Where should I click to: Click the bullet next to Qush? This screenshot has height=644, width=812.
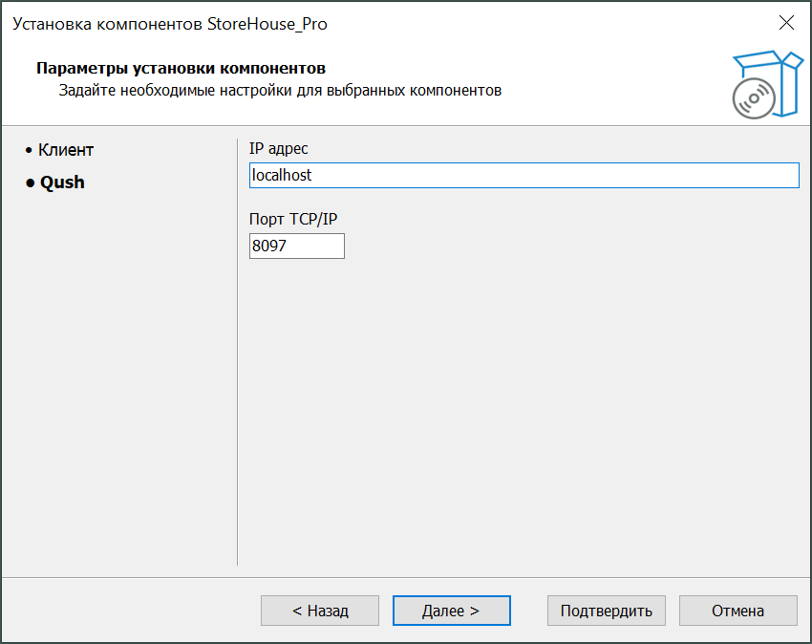point(30,182)
